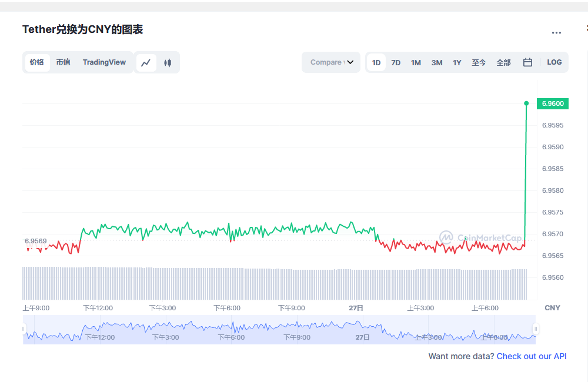Image resolution: width=588 pixels, height=382 pixels.
Task: Click the 6.9585 y-axis label
Action: pos(553,169)
